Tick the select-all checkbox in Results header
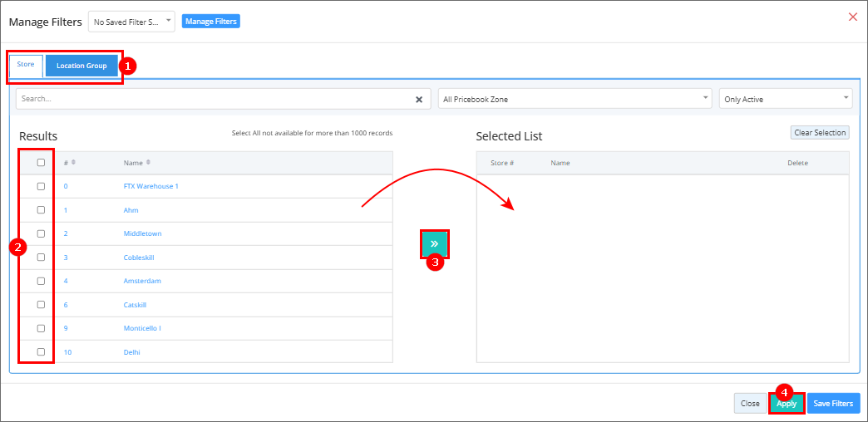The image size is (868, 422). (41, 163)
